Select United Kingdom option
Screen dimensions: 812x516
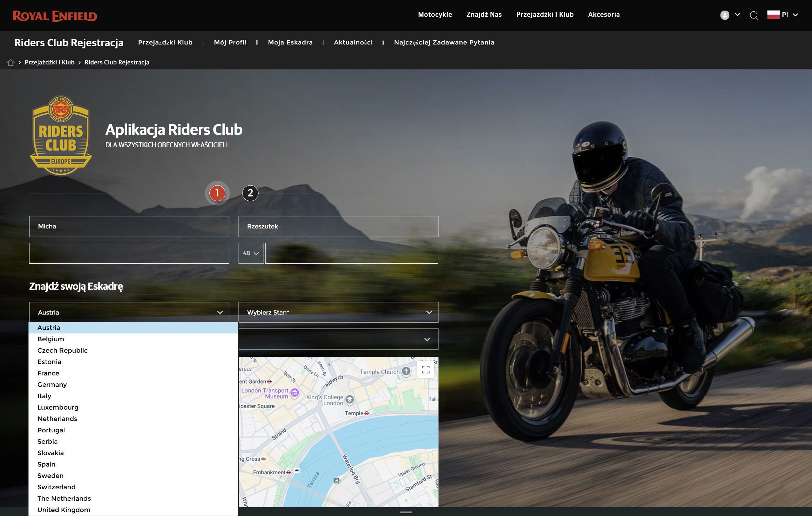point(133,510)
